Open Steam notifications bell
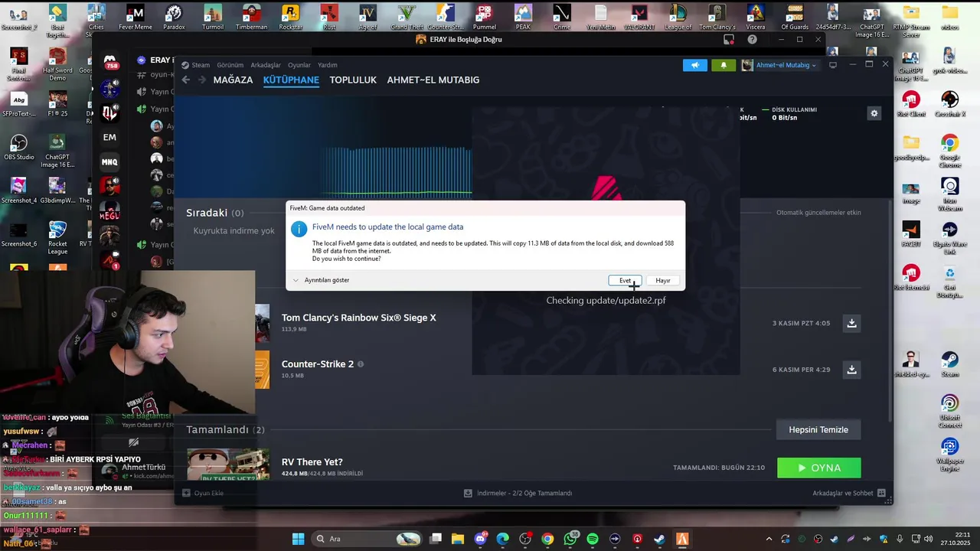This screenshot has width=980, height=551. [x=724, y=65]
